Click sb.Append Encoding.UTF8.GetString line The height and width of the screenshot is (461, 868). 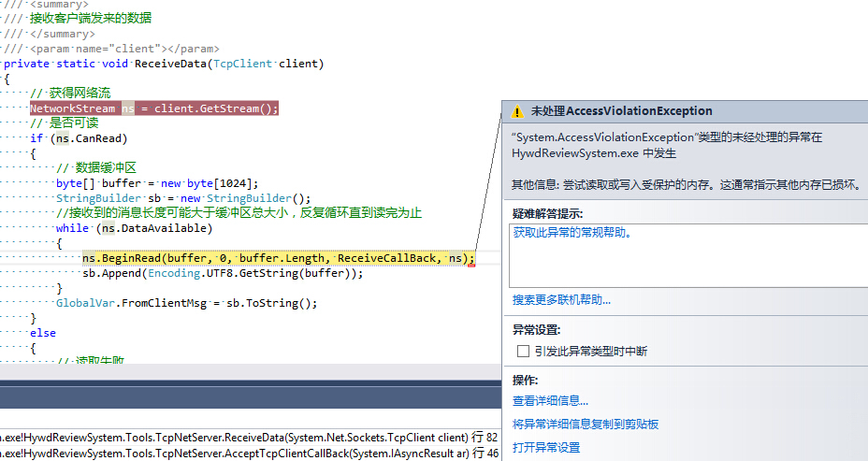click(x=223, y=273)
